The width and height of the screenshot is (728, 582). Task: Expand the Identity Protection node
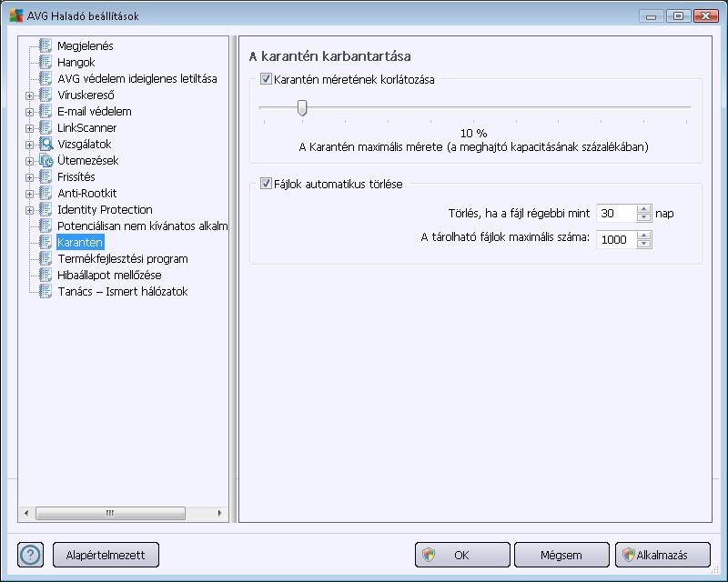click(x=29, y=210)
